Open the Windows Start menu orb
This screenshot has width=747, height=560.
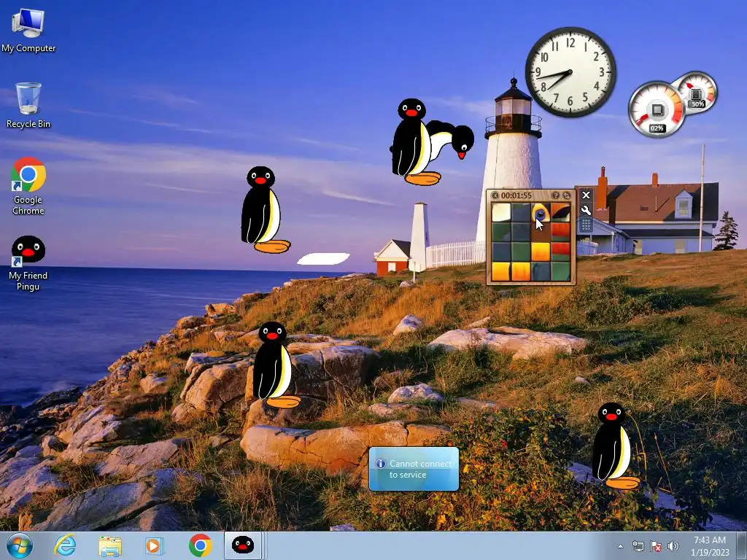point(20,545)
